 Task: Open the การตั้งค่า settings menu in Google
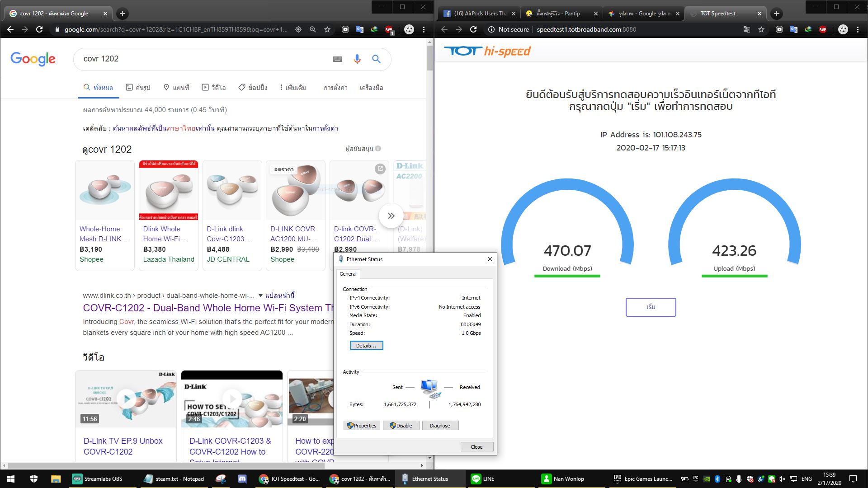coord(335,88)
